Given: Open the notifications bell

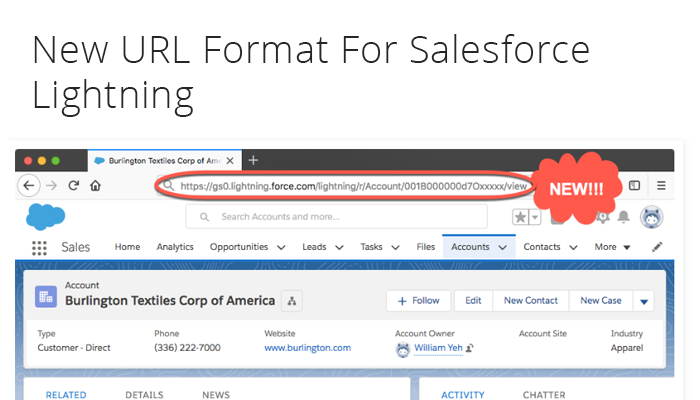Looking at the screenshot, I should point(623,217).
